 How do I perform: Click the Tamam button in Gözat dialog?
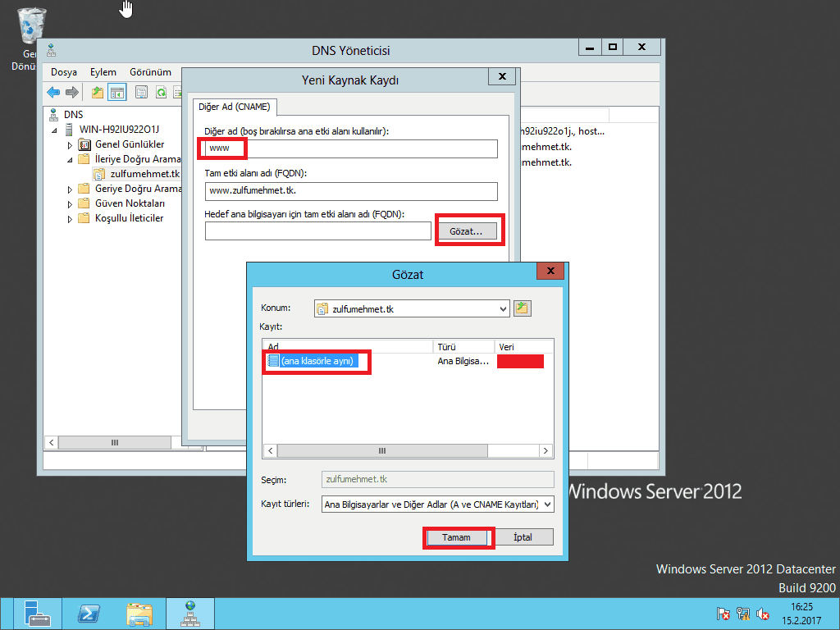(456, 537)
